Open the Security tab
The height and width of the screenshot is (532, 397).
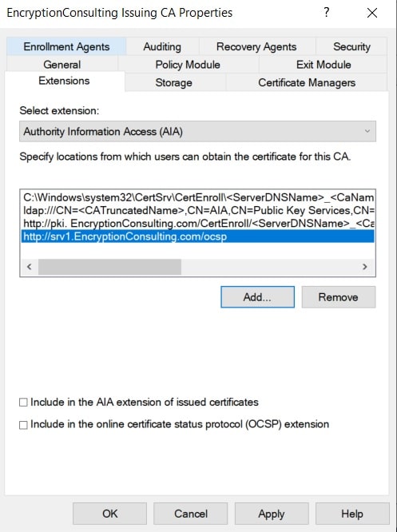[351, 46]
